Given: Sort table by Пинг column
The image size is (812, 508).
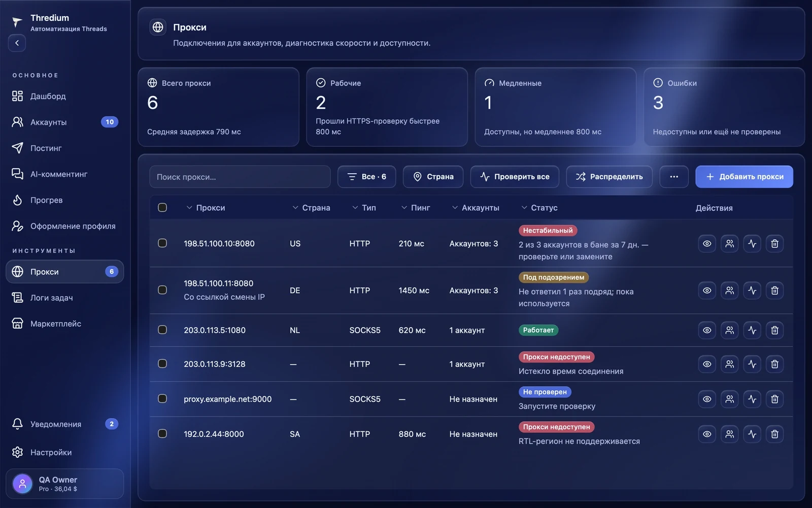Looking at the screenshot, I should [416, 208].
